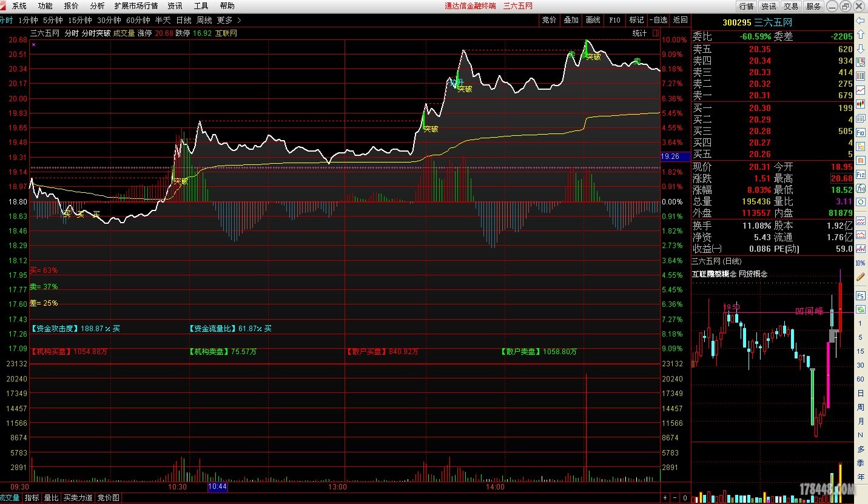The height and width of the screenshot is (504, 868).
Task: Open the 资讯 menu in menu bar
Action: pyautogui.click(x=175, y=5)
